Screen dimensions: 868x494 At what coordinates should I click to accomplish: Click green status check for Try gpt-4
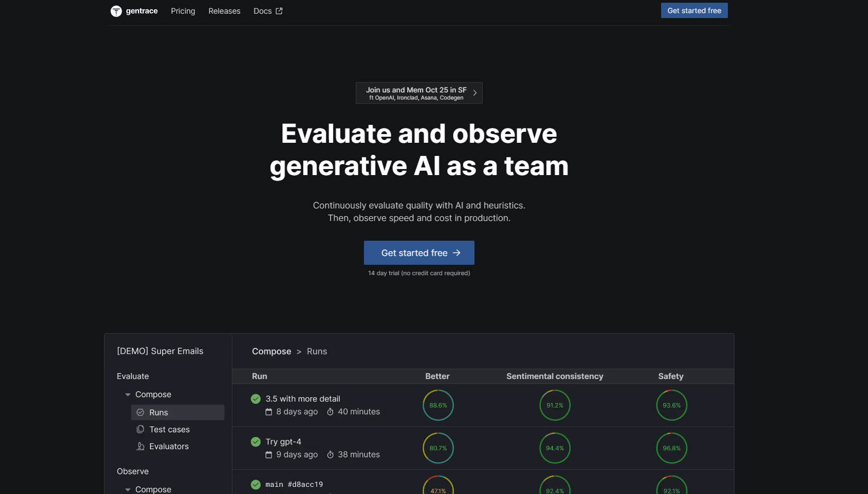pos(256,441)
